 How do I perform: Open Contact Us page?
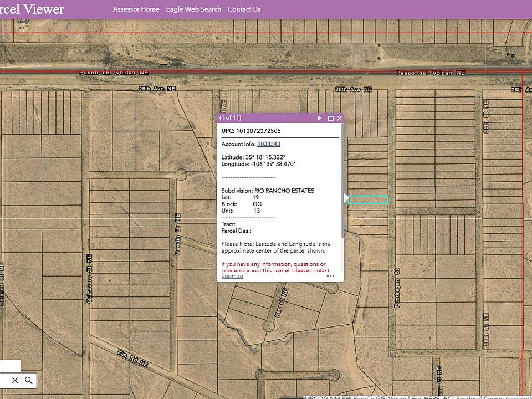[244, 9]
